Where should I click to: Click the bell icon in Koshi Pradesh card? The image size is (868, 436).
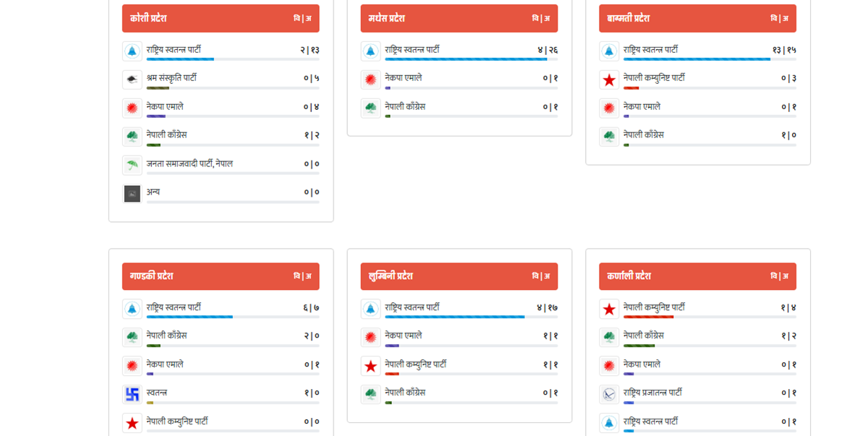pyautogui.click(x=132, y=51)
